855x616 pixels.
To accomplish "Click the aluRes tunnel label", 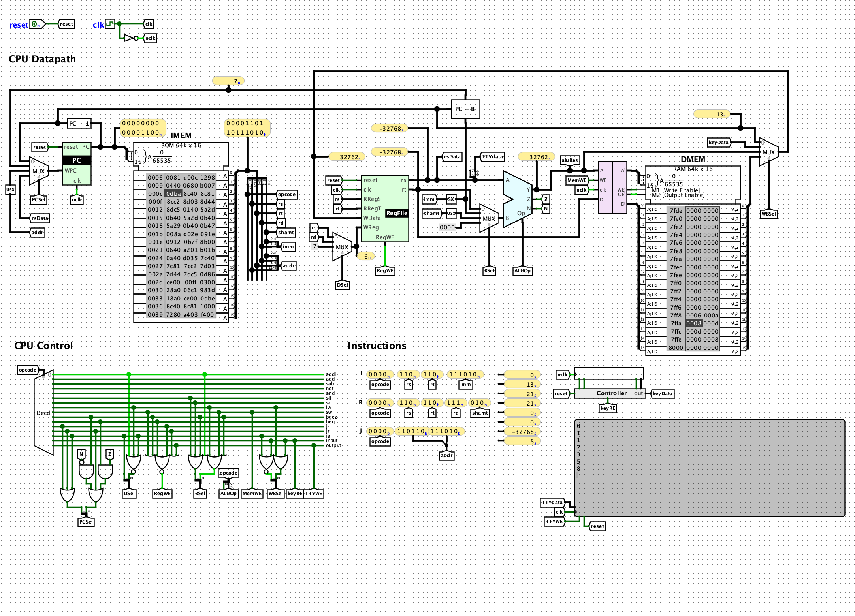I will point(570,160).
